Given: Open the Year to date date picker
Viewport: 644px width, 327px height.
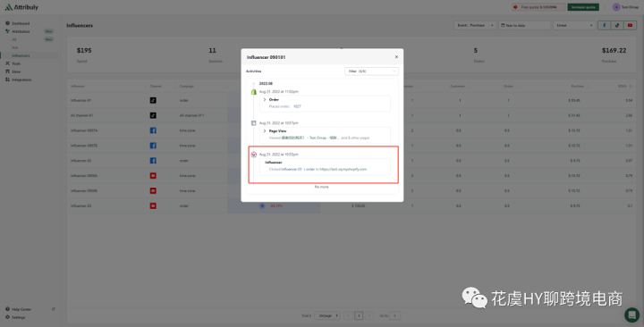Looking at the screenshot, I should [524, 25].
